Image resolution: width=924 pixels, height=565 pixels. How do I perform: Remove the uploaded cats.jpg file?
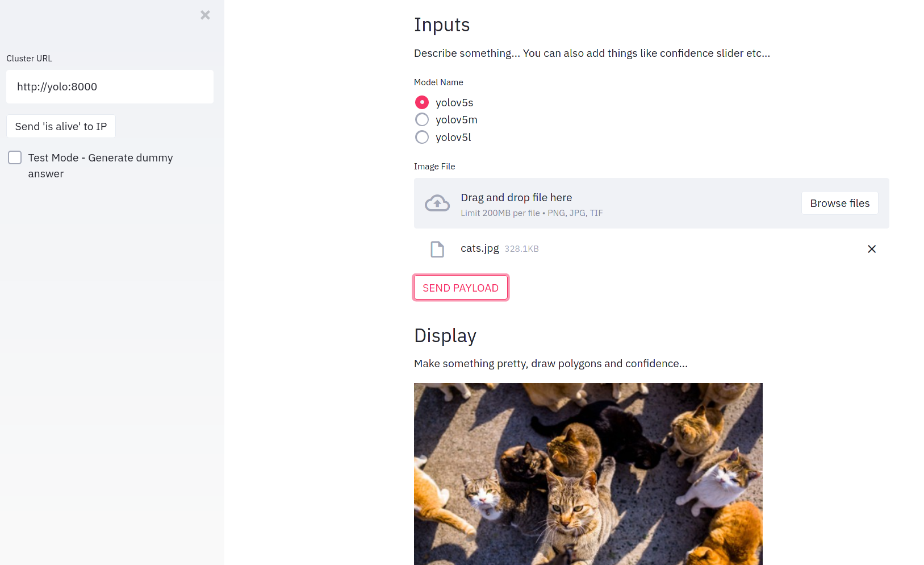pyautogui.click(x=872, y=249)
